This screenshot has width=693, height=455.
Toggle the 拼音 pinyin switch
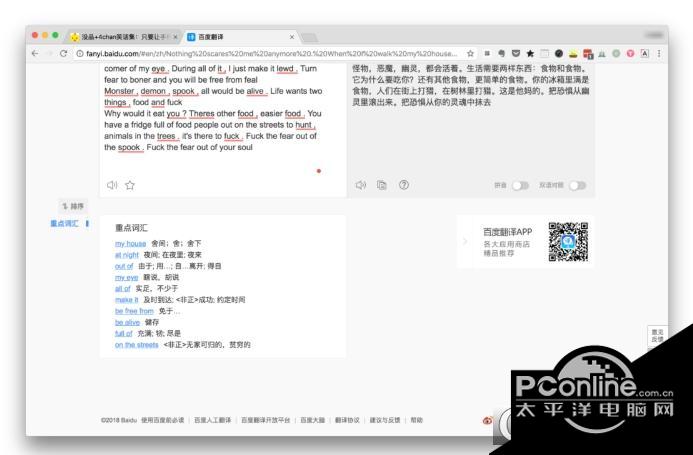tap(520, 185)
